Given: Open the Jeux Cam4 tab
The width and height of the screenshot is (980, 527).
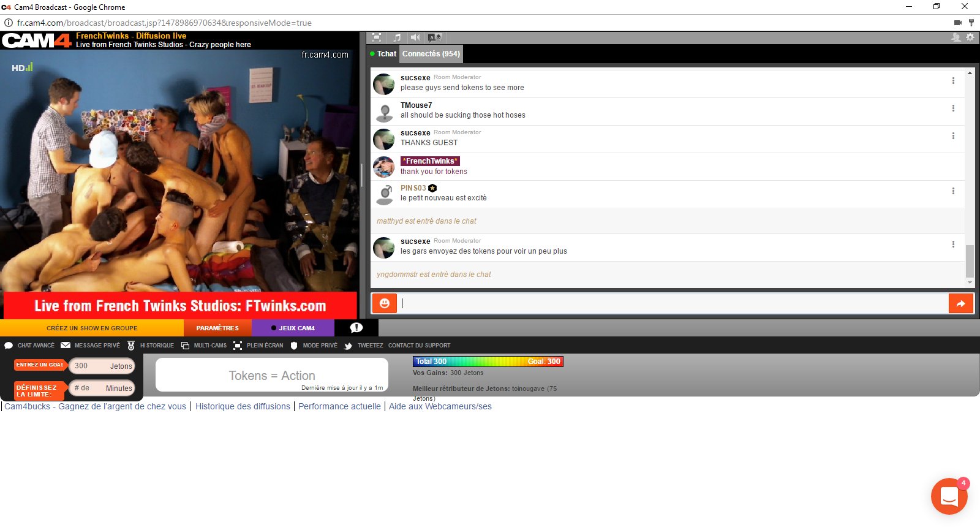Looking at the screenshot, I should (293, 328).
